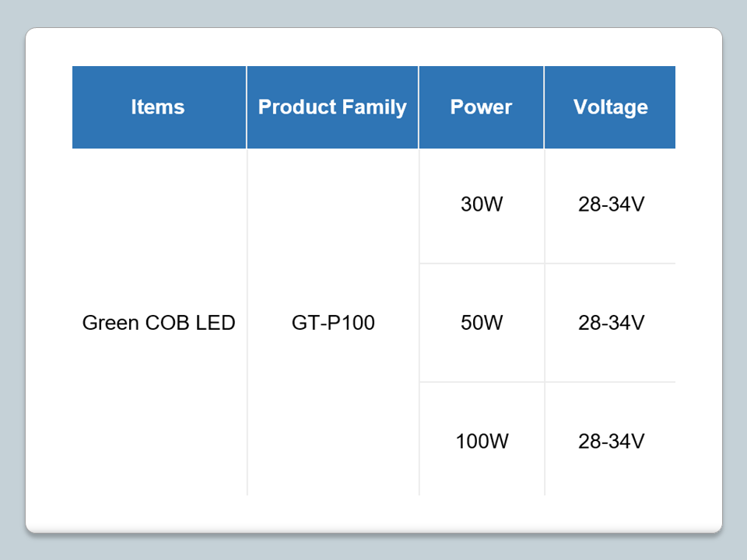
Task: Click the 100W power cell
Action: 481,441
